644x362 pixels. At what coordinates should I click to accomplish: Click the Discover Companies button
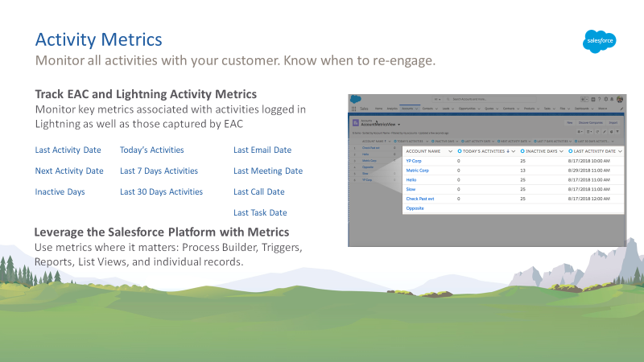tap(591, 123)
